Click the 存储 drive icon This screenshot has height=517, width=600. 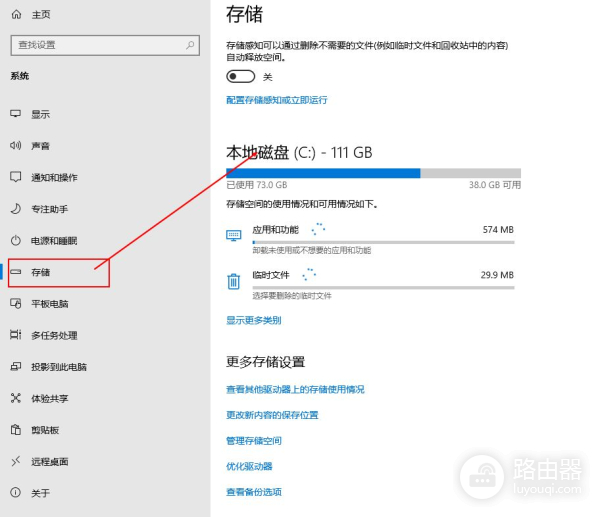(x=16, y=272)
